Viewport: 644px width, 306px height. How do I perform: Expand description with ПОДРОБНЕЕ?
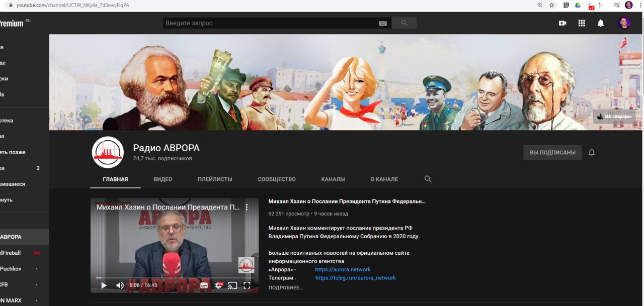tap(285, 288)
